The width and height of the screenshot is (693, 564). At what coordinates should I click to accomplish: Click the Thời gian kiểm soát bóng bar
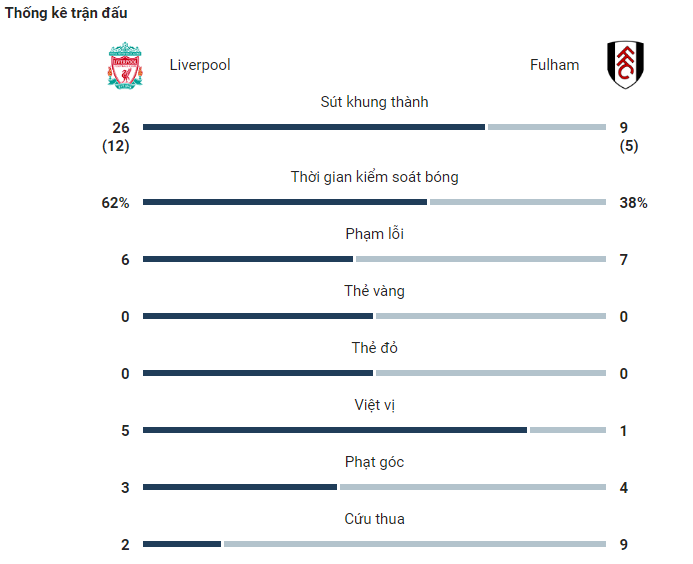(x=374, y=202)
